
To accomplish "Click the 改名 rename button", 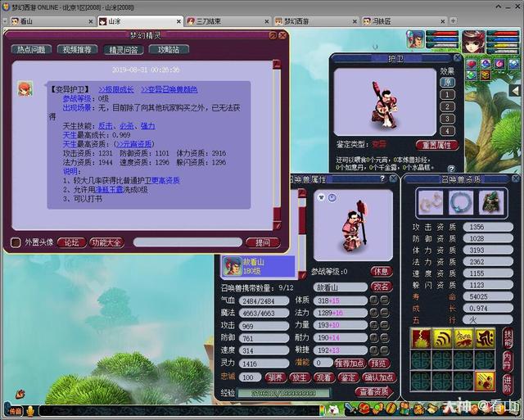I will 381,287.
